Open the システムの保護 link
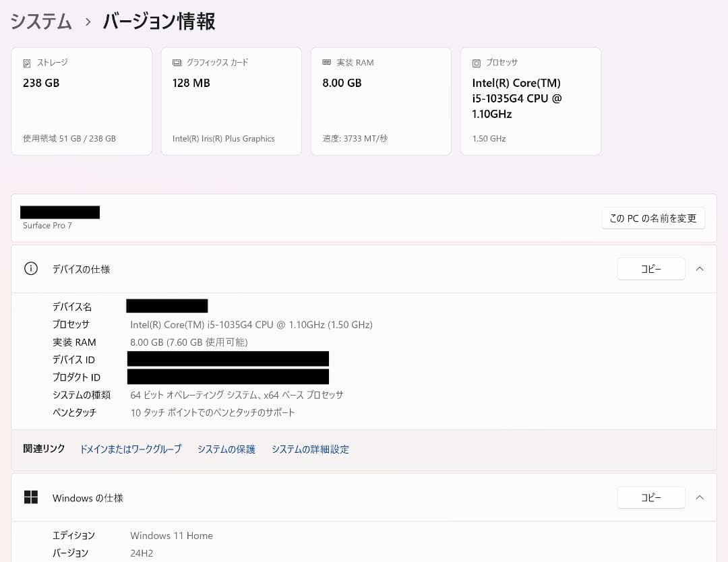 [x=226, y=449]
